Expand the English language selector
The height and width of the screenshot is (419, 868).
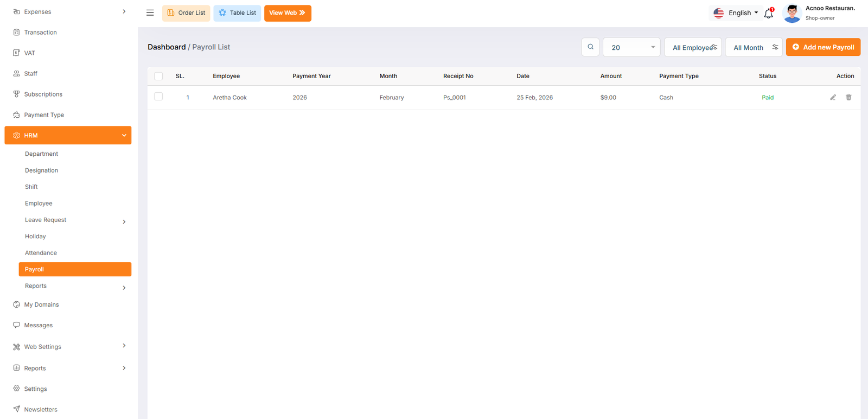pos(736,13)
